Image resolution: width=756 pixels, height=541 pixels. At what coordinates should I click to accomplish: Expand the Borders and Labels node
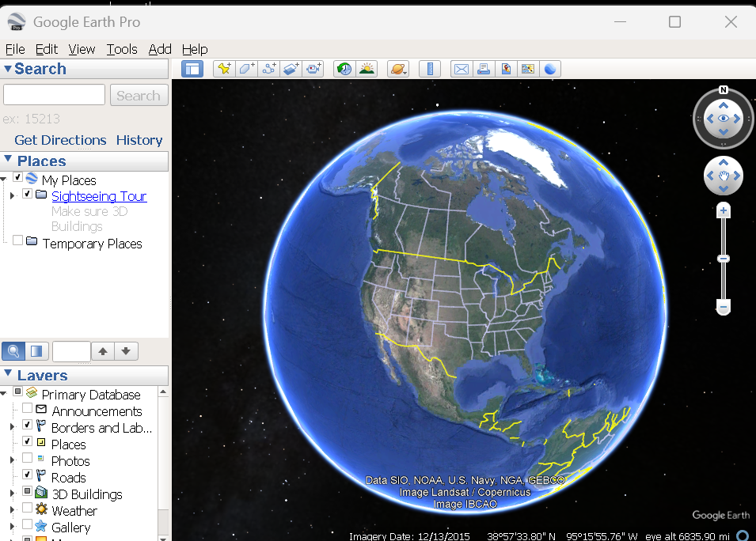click(13, 426)
